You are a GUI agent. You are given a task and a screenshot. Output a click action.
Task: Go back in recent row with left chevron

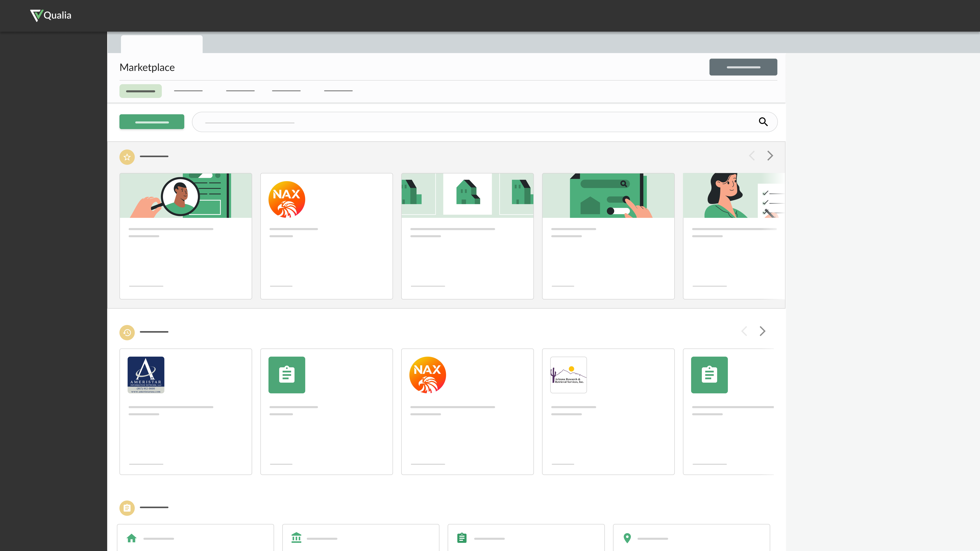[x=744, y=331]
